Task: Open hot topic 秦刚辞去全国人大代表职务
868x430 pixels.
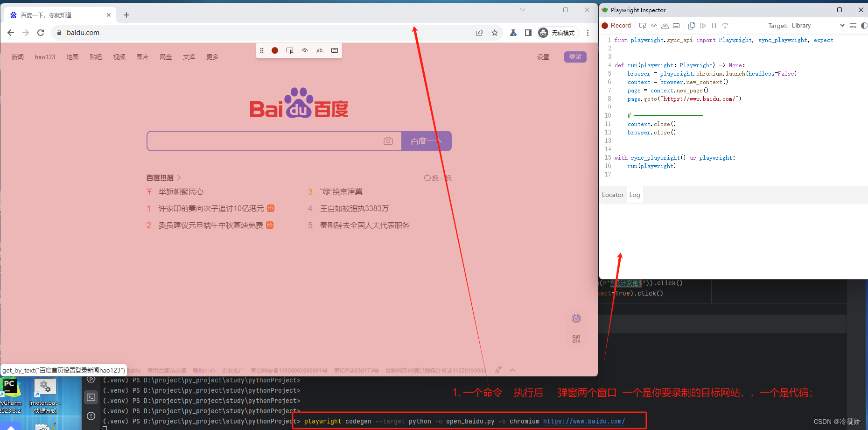Action: coord(364,226)
